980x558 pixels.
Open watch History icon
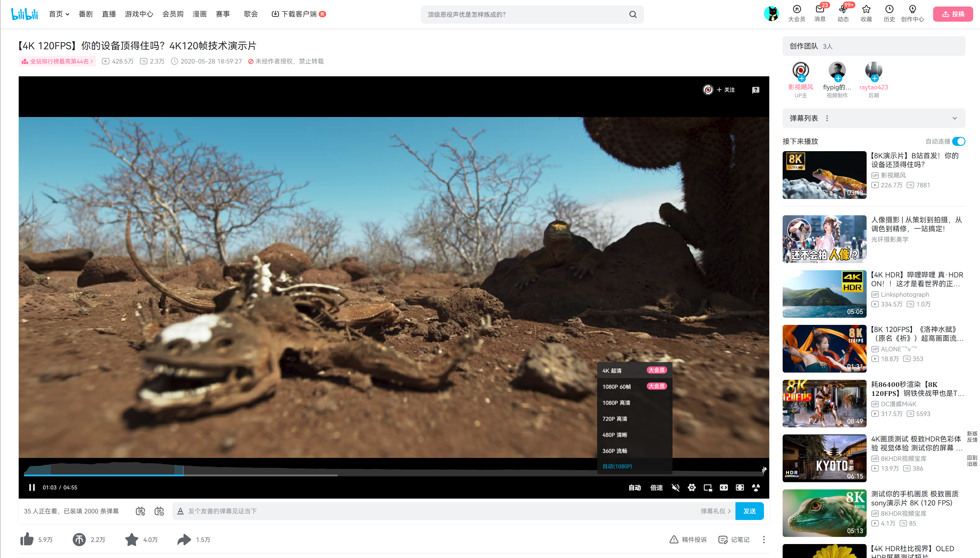[x=889, y=13]
